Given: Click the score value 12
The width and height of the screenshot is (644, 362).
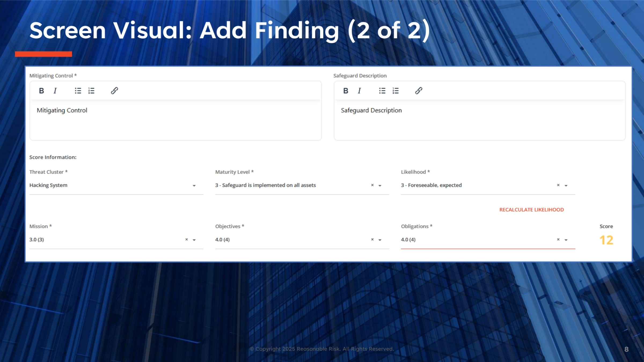Looking at the screenshot, I should pyautogui.click(x=606, y=240).
